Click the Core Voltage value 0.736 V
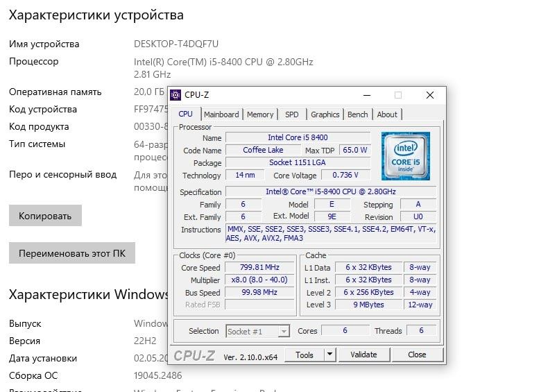 point(345,176)
